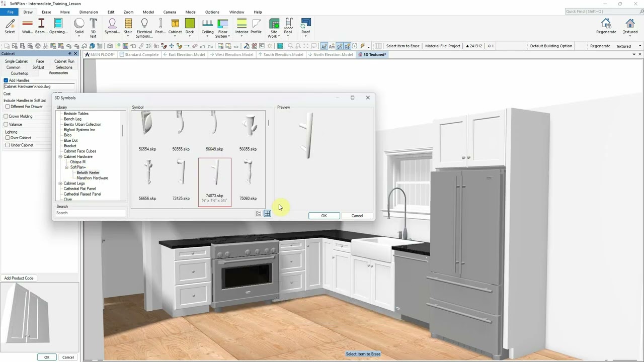This screenshot has height=362, width=644.
Task: Click the redo arrow in small toolbar
Action: (x=210, y=46)
